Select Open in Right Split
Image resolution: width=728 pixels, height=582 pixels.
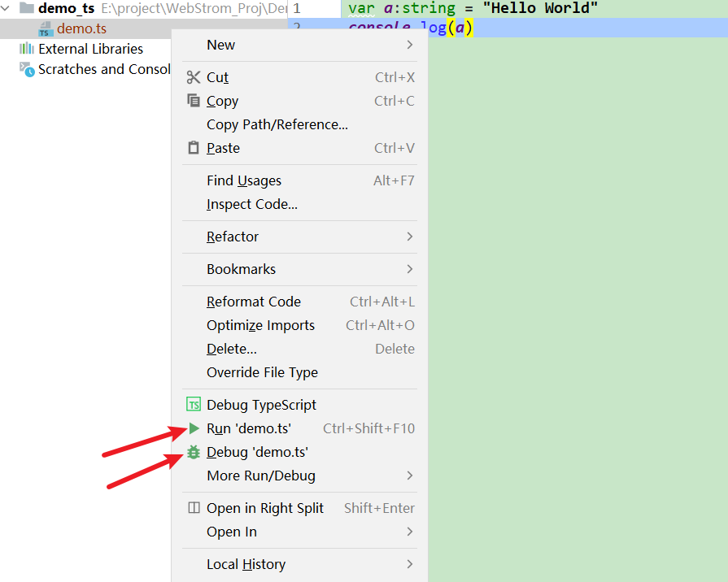pyautogui.click(x=299, y=508)
